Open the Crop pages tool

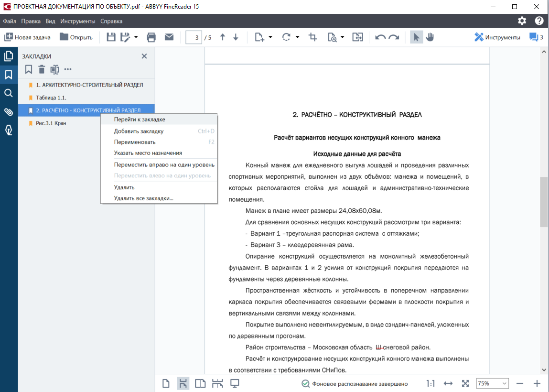pyautogui.click(x=312, y=37)
